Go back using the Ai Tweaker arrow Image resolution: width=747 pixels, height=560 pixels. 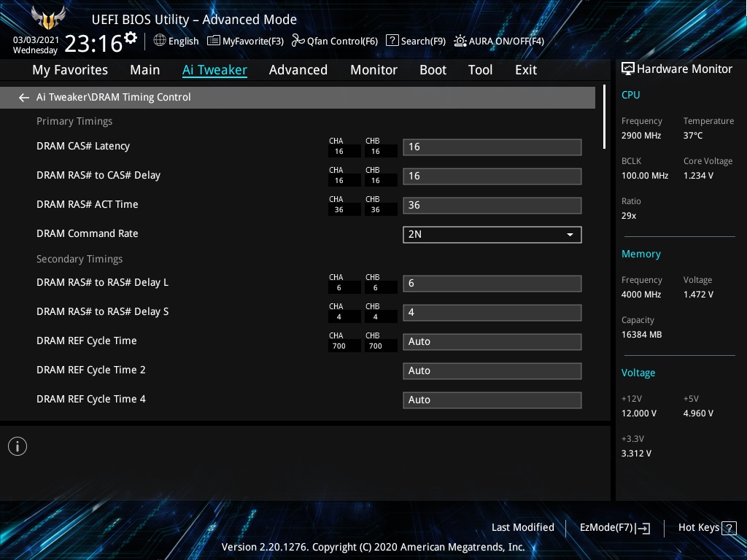(x=24, y=98)
